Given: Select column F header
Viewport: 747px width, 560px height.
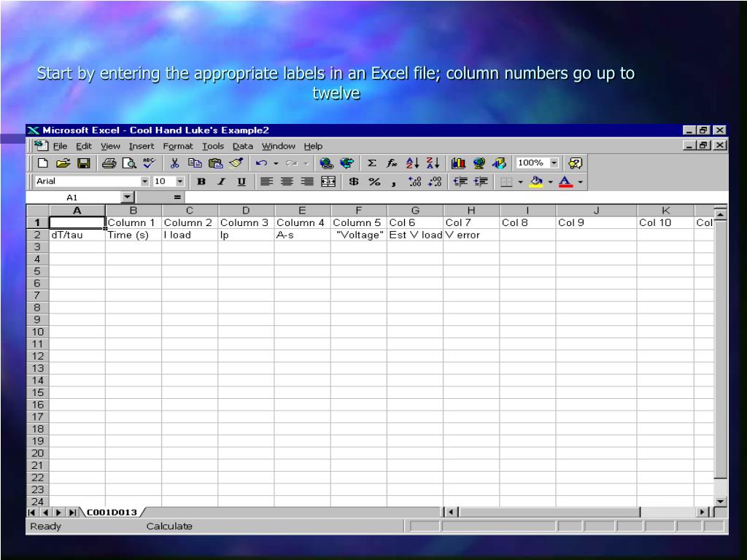Looking at the screenshot, I should coord(359,211).
